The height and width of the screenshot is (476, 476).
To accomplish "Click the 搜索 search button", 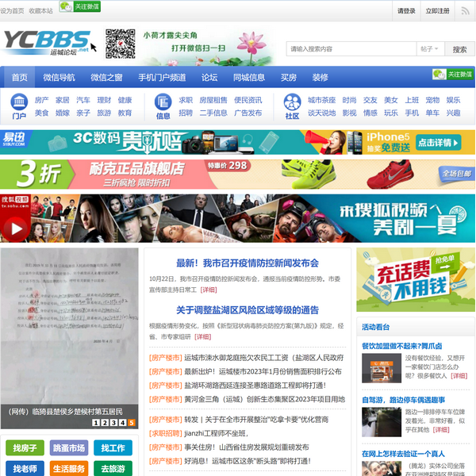I will click(459, 49).
